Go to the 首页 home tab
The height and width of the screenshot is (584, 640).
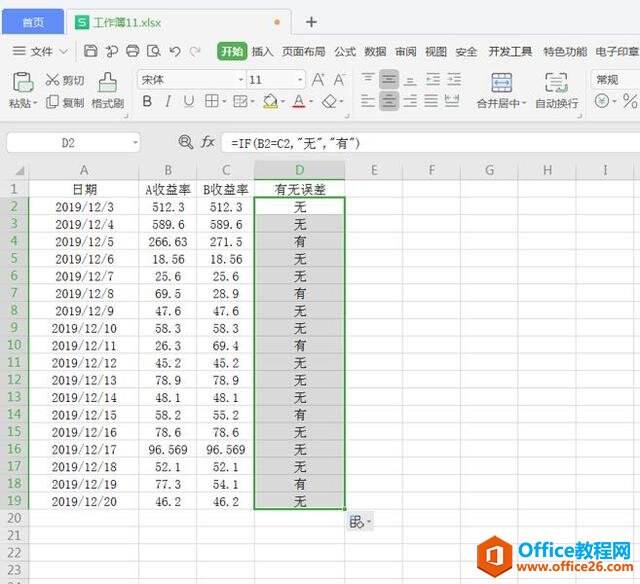coord(33,22)
